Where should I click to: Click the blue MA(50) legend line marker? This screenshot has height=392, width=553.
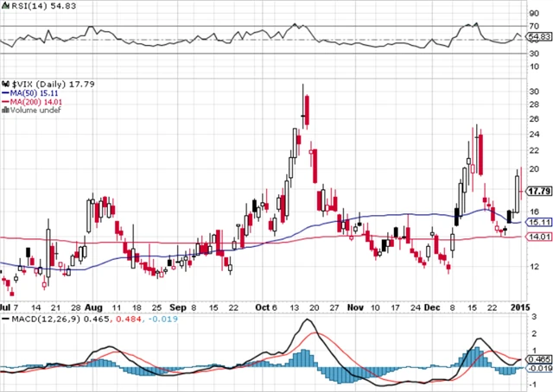[x=4, y=92]
